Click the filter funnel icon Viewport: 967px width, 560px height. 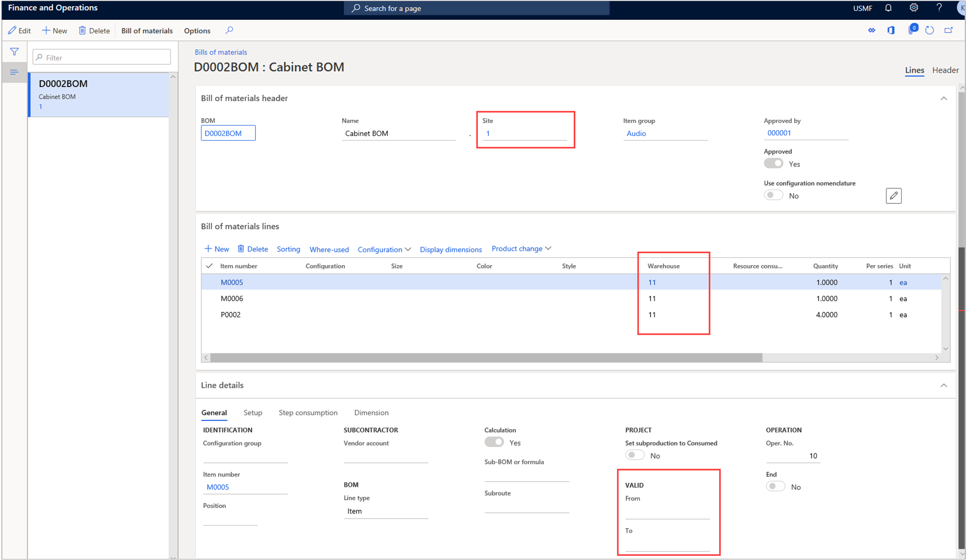14,52
